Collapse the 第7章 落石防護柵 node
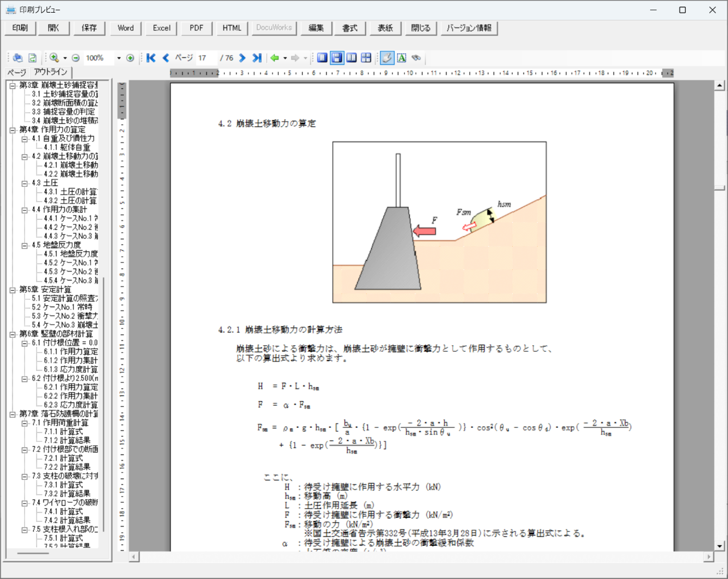Viewport: 728px width, 579px height. (13, 414)
